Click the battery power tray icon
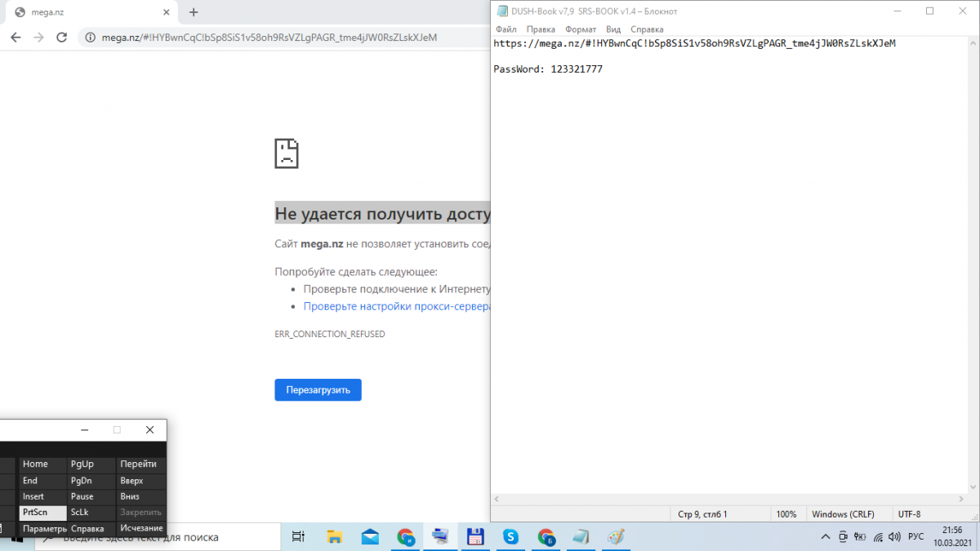Image resolution: width=980 pixels, height=551 pixels. point(860,536)
